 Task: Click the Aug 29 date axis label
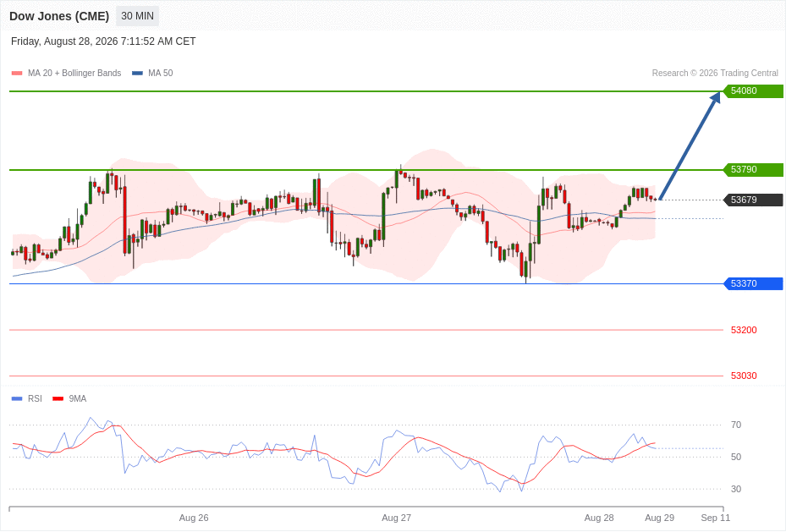click(x=660, y=518)
